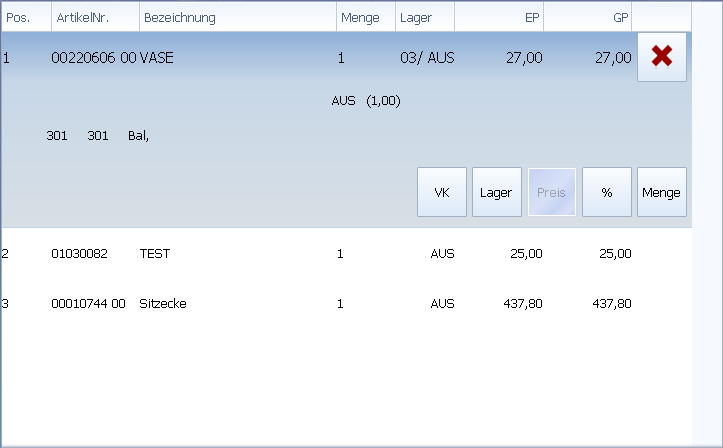
Task: Click the Bezeichnung column header
Action: [x=237, y=17]
